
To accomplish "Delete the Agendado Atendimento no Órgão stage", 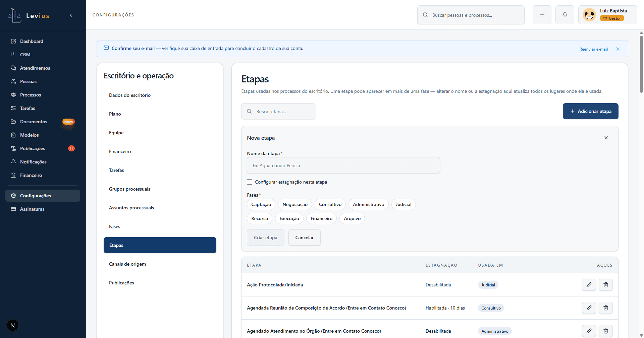I will [x=606, y=331].
